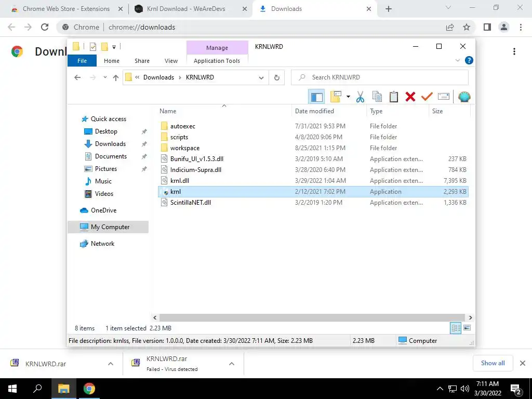Sort files by Size column
The height and width of the screenshot is (399, 532).
[449, 111]
